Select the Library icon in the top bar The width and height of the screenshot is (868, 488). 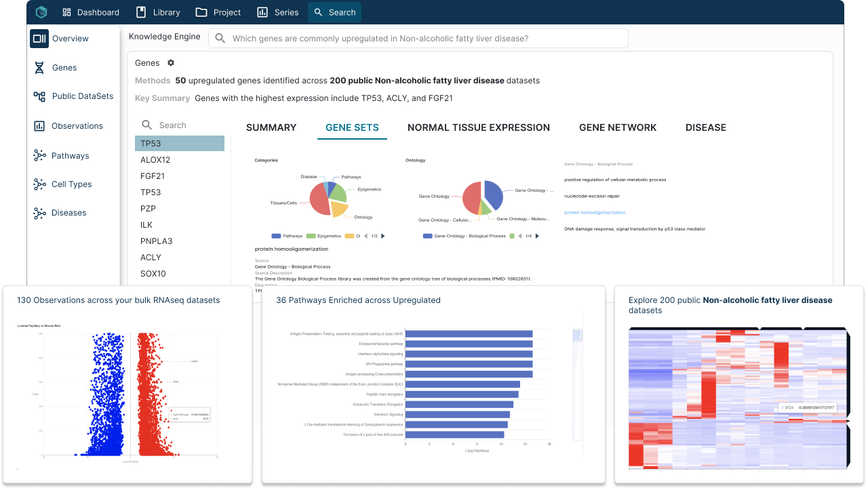tap(142, 12)
